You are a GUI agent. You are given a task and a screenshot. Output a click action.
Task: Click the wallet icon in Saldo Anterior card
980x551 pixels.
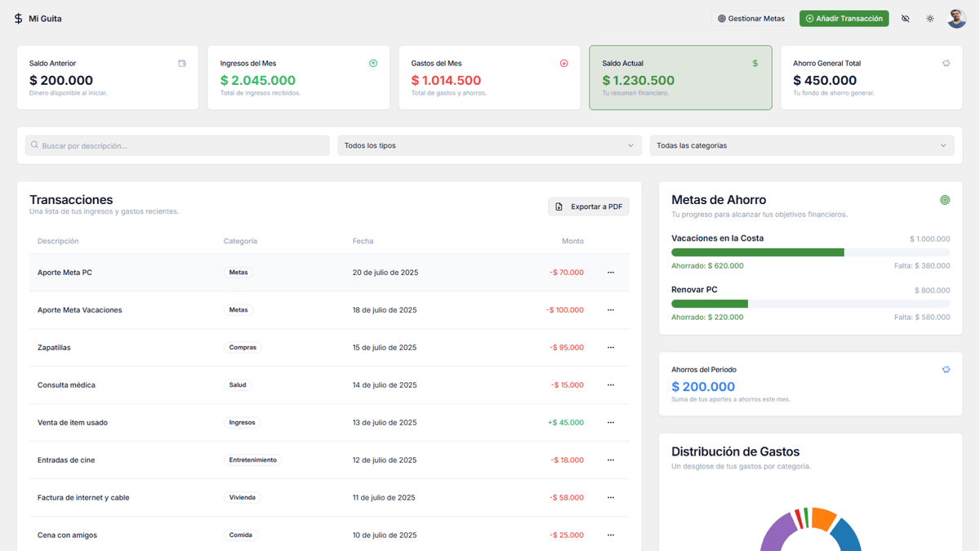click(182, 63)
